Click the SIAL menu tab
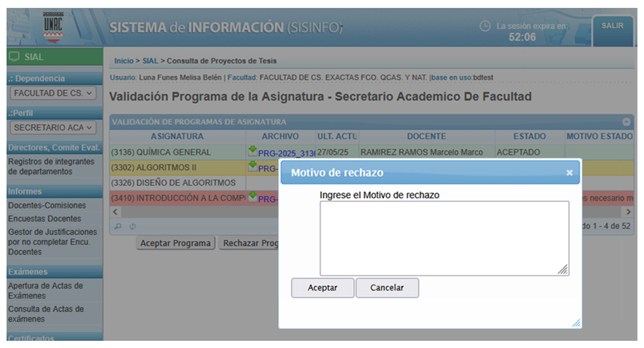The image size is (644, 348). tap(54, 57)
